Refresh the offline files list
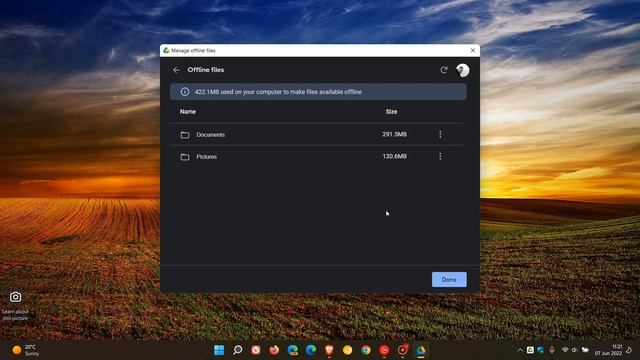The width and height of the screenshot is (640, 360). [444, 70]
